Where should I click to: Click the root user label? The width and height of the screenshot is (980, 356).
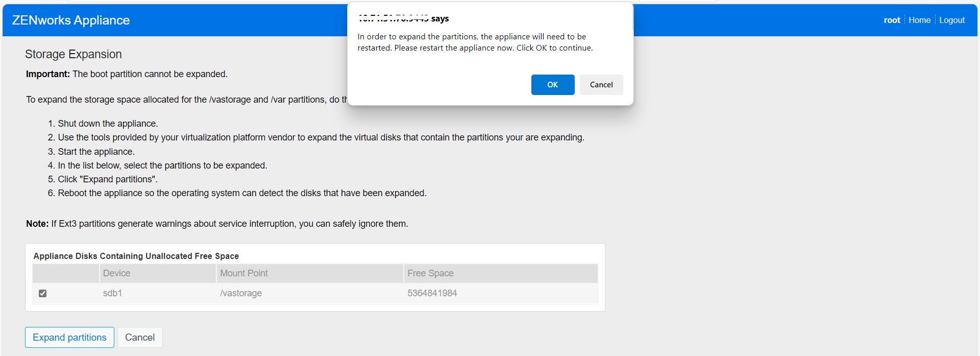coord(892,20)
